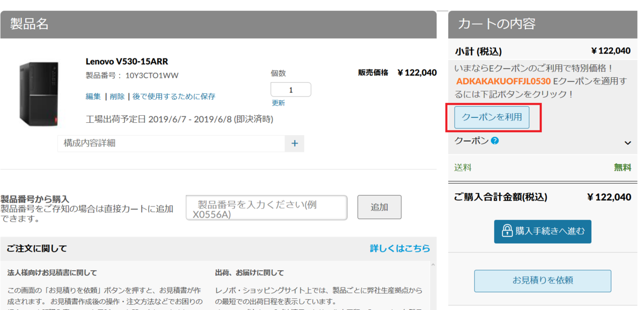Click the ご注文に関して heading

click(37, 248)
